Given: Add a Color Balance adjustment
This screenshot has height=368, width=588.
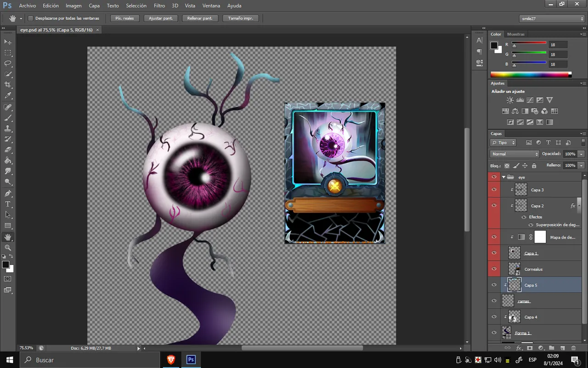Looking at the screenshot, I should click(515, 111).
